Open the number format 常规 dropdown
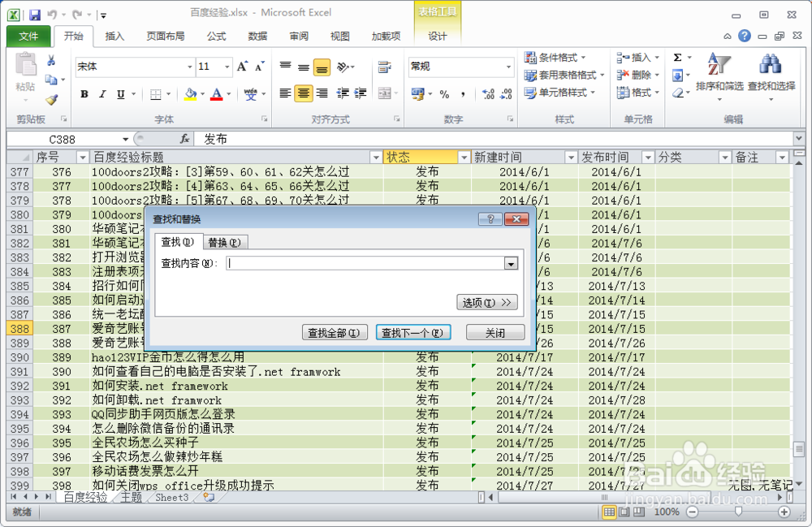This screenshot has width=812, height=527. point(508,67)
